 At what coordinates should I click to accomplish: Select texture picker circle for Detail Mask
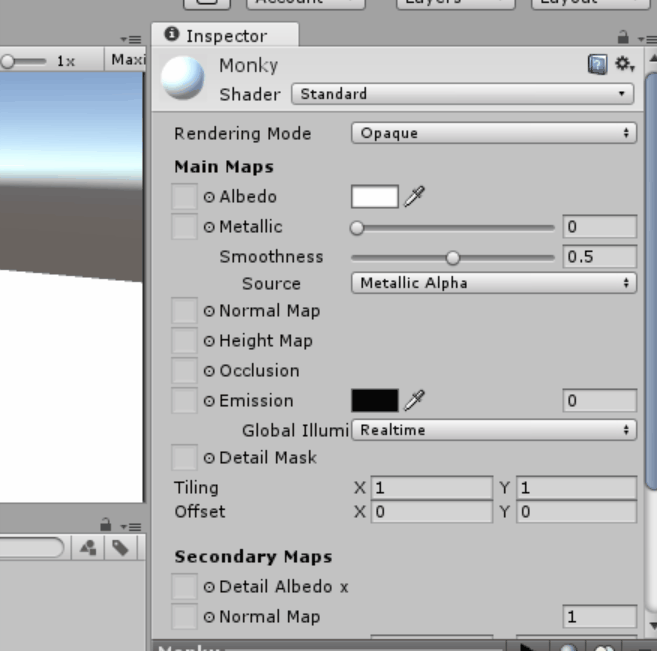pyautogui.click(x=209, y=458)
